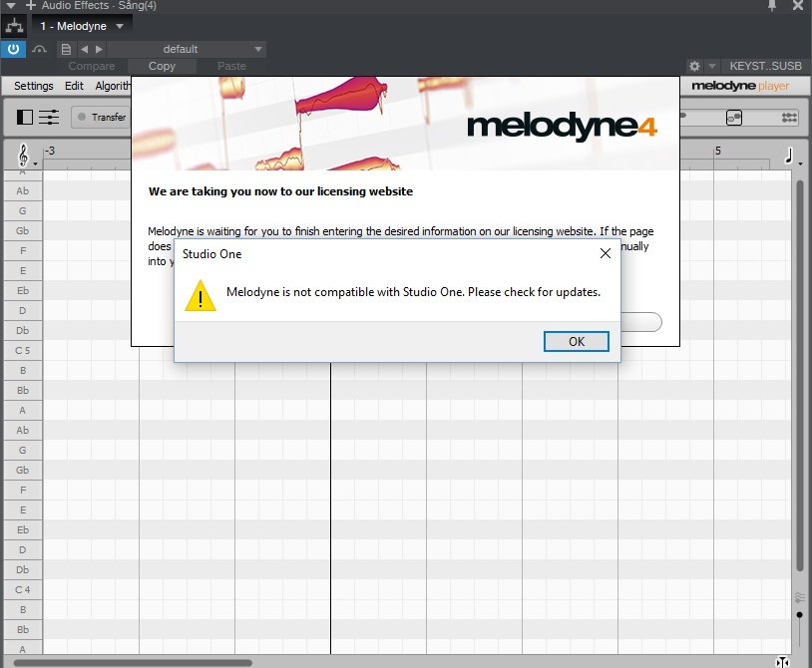The height and width of the screenshot is (668, 812).
Task: Click the horizontal scrollbar of the note editor
Action: tap(133, 663)
